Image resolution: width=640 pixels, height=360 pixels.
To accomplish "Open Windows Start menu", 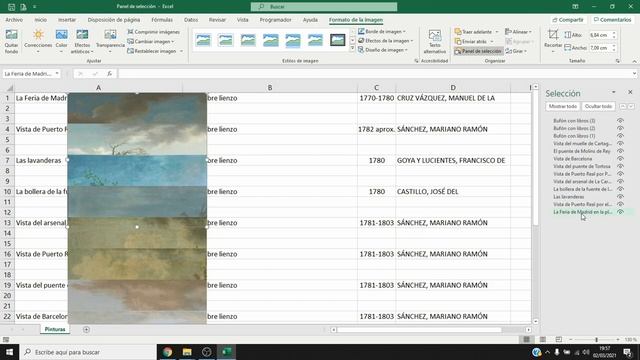I will 9,352.
